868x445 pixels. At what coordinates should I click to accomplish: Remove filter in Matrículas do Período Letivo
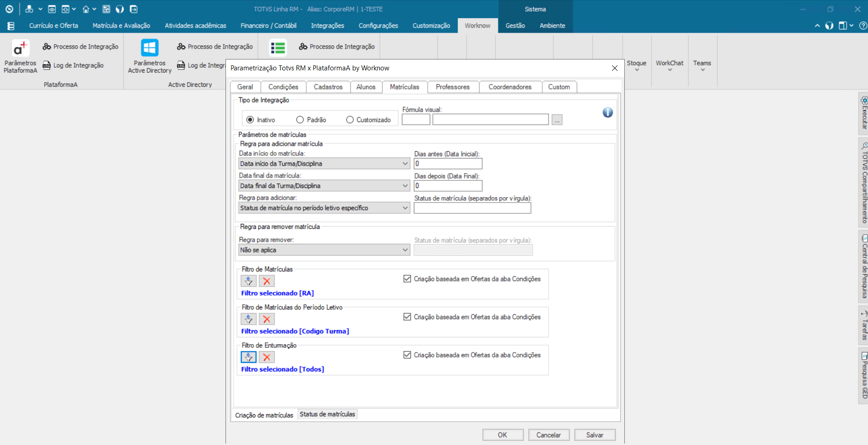tap(267, 319)
